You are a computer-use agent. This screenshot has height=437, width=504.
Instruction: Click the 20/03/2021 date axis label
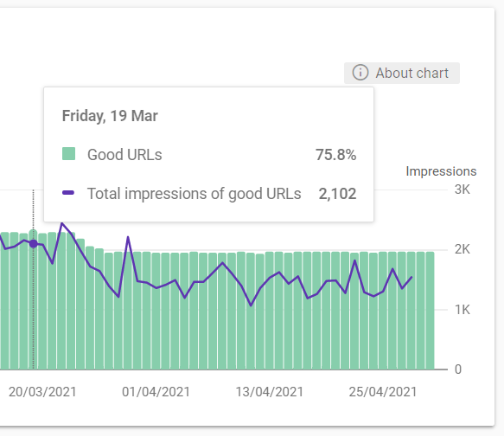42,392
